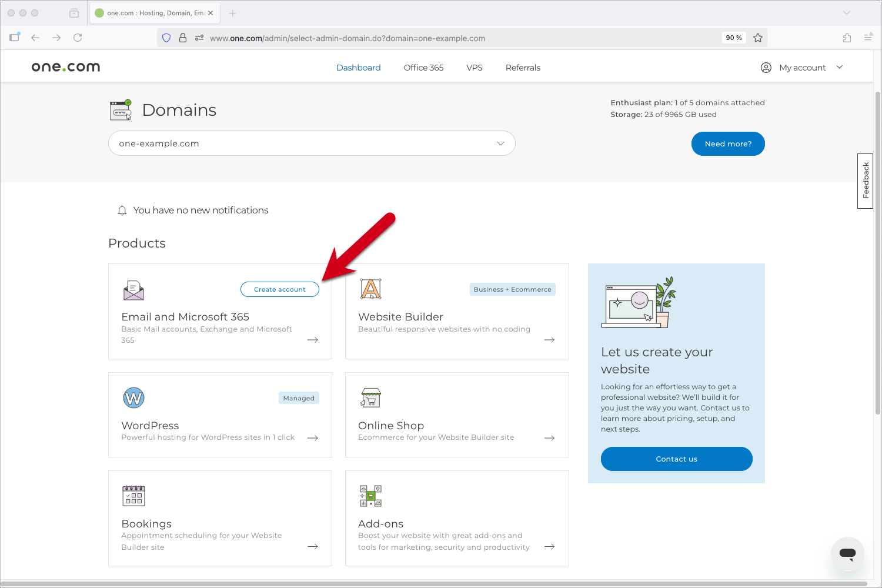The image size is (882, 588).
Task: Click the Add-ons puzzle icon
Action: pyautogui.click(x=370, y=496)
